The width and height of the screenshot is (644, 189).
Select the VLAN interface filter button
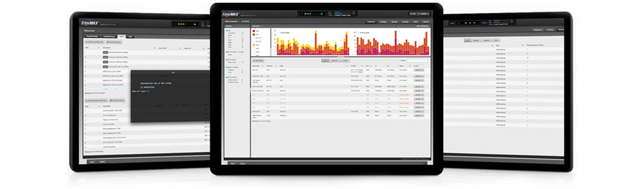[x=345, y=61]
